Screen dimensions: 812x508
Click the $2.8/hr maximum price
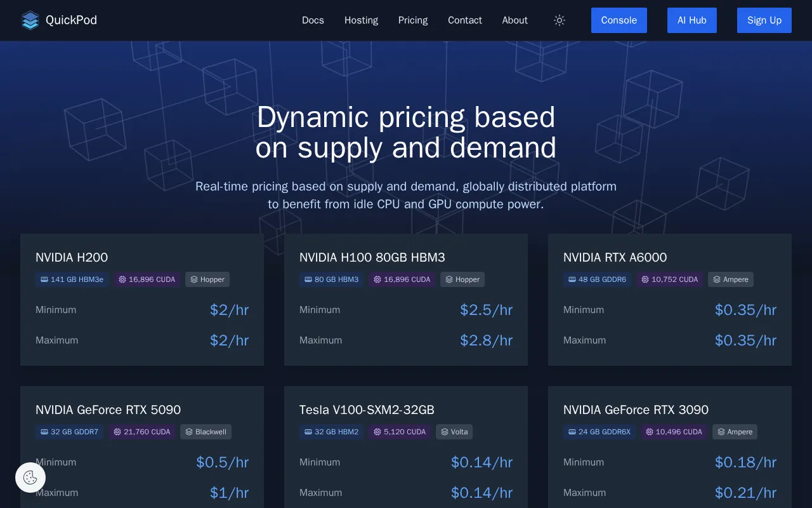[486, 340]
